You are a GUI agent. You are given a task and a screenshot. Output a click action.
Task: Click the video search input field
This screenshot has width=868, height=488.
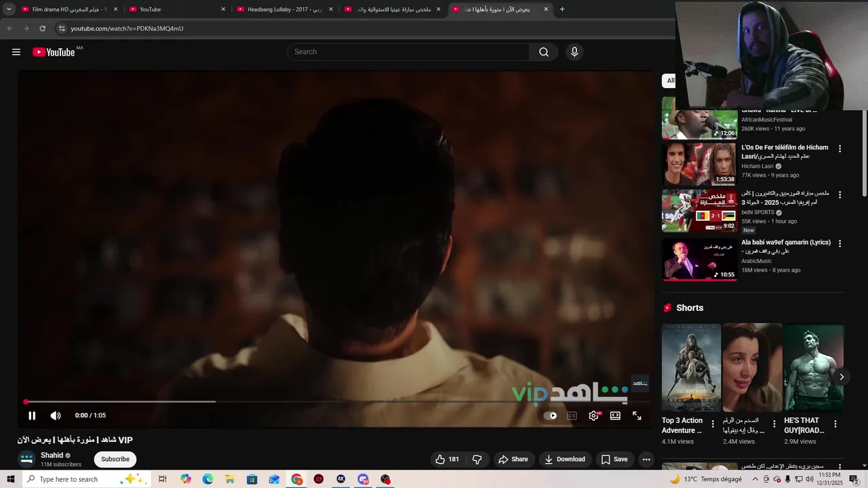408,52
